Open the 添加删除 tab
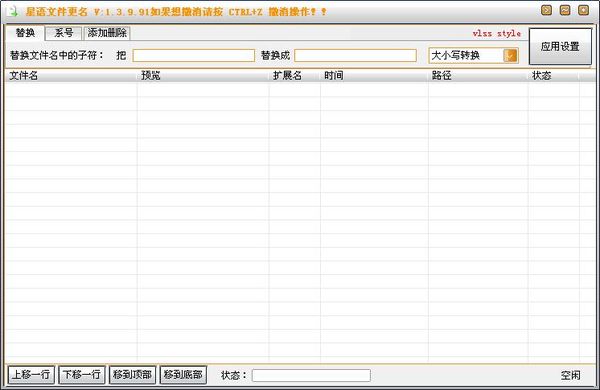 click(107, 33)
